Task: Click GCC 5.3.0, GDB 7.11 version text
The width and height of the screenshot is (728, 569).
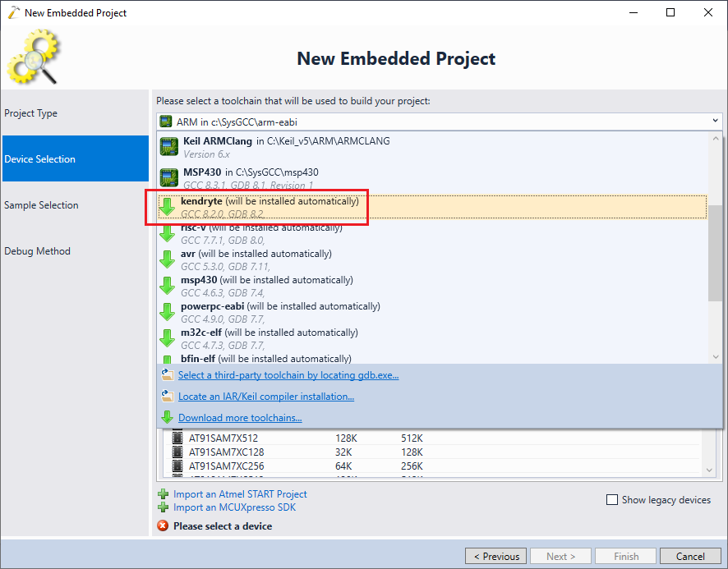Action: click(x=225, y=267)
